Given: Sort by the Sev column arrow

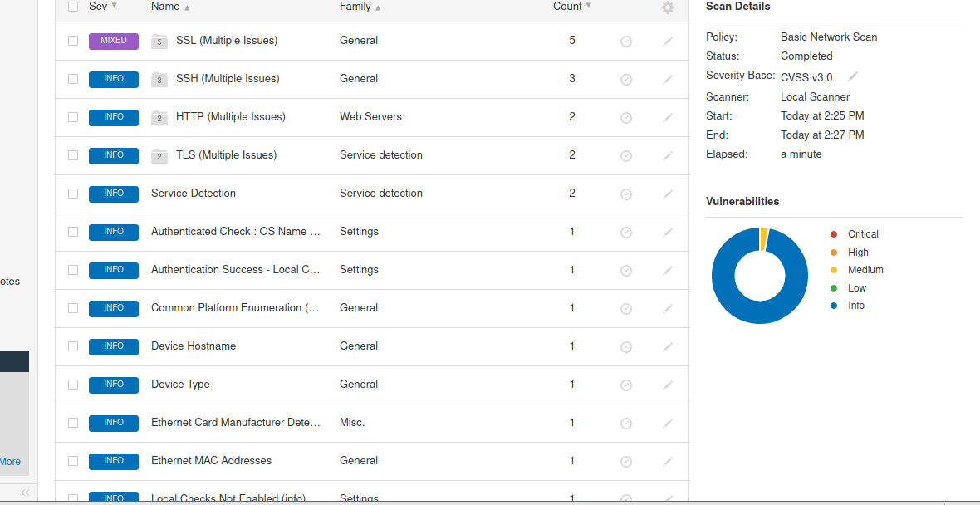Looking at the screenshot, I should coord(114,6).
